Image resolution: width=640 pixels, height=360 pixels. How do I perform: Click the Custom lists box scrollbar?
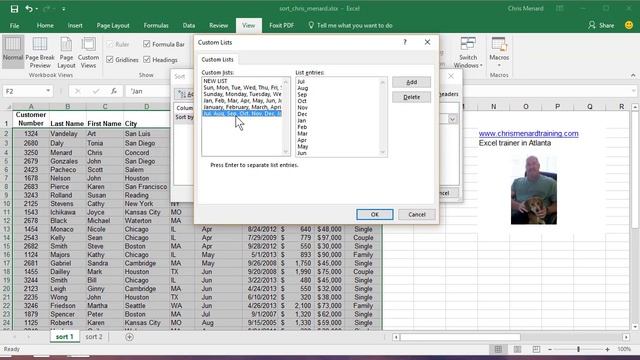pos(286,117)
